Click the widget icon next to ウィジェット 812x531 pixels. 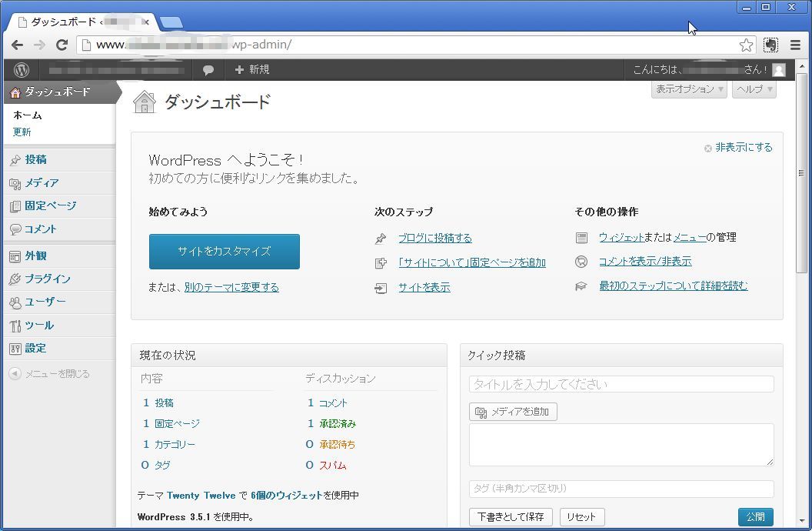[581, 238]
